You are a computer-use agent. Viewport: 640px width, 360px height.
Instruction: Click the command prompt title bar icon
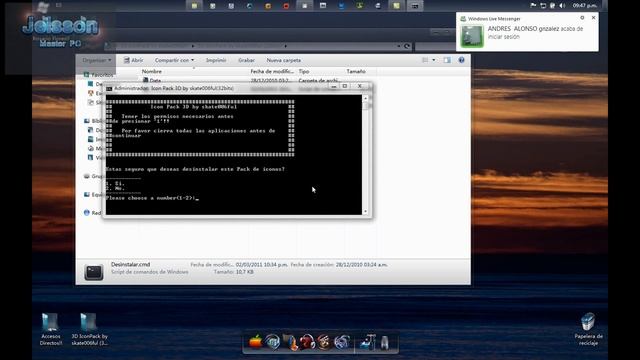[109, 88]
